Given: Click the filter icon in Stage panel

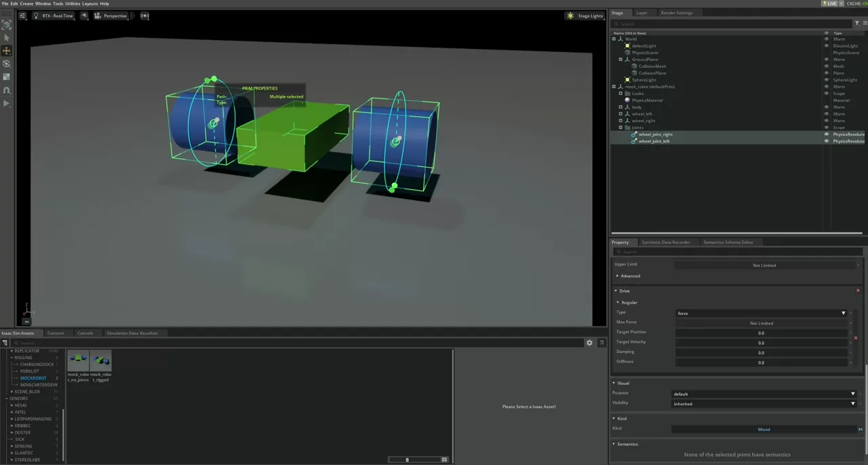Looking at the screenshot, I should 857,24.
